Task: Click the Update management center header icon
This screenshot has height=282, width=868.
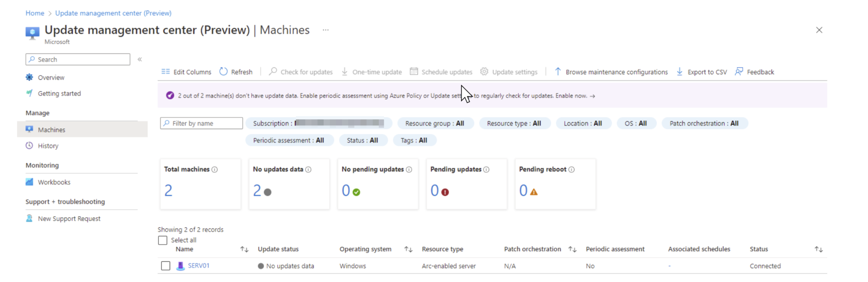Action: [x=32, y=33]
